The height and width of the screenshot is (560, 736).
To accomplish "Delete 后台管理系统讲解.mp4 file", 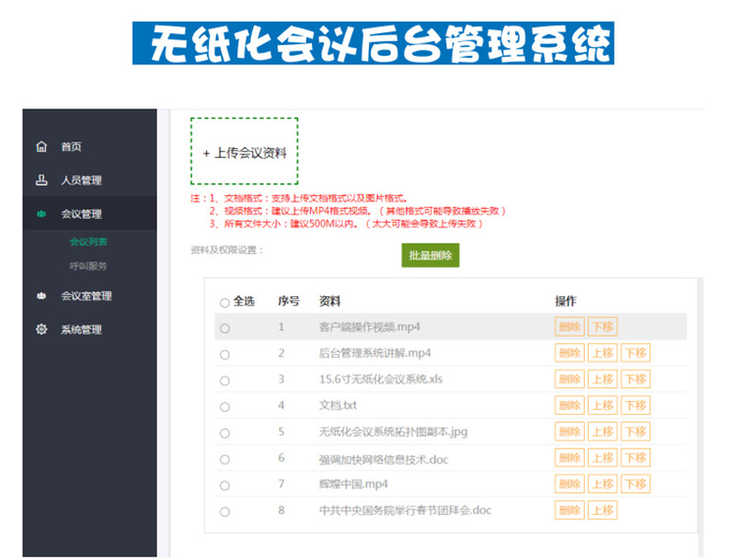I will pos(569,353).
